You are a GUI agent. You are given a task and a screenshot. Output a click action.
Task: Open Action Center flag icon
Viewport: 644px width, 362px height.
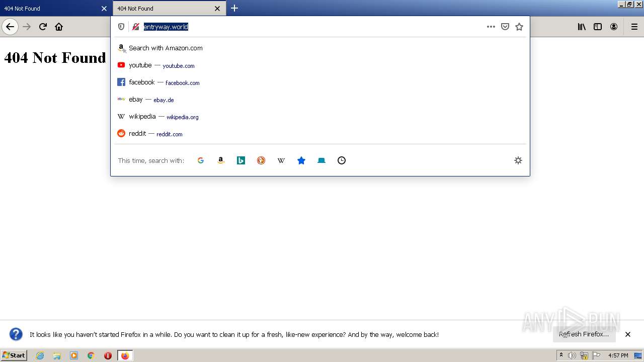tap(596, 355)
